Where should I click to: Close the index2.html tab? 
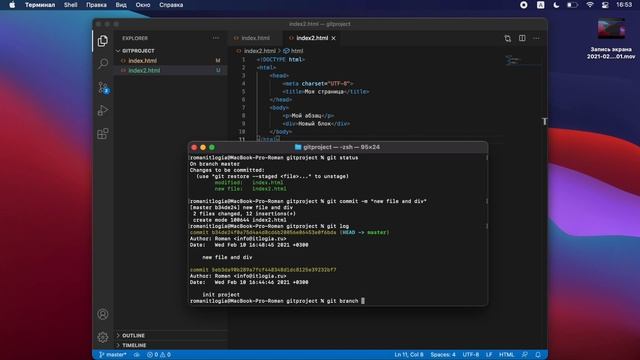333,38
